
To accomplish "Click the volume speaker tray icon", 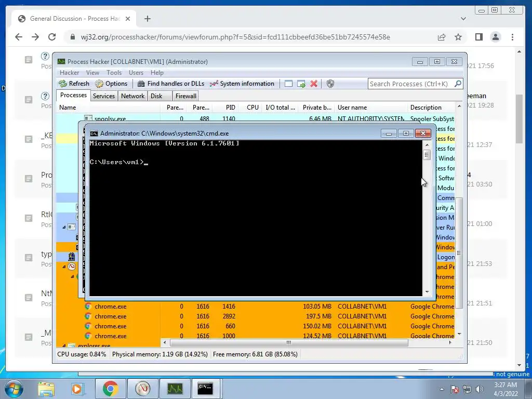I will click(479, 389).
